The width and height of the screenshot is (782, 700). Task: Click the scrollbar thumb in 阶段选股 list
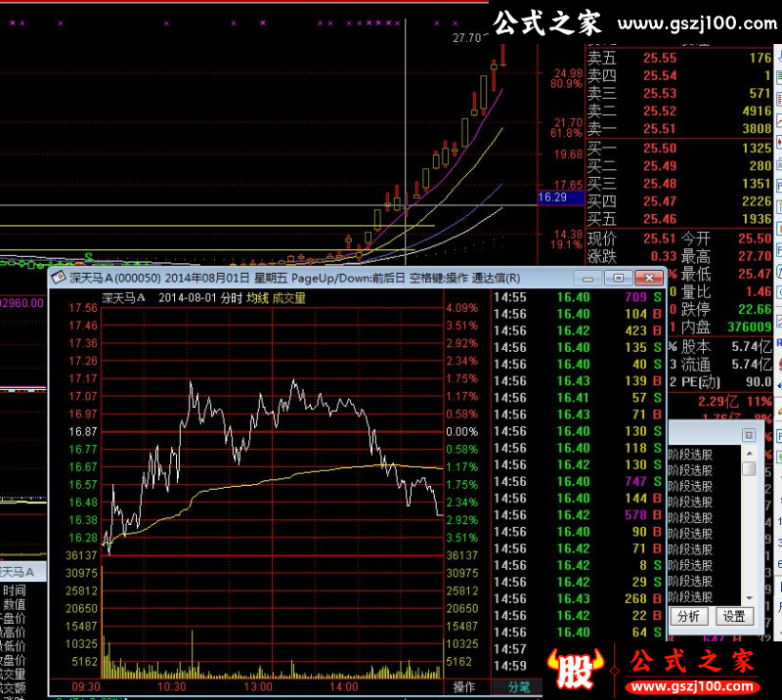coord(749,469)
